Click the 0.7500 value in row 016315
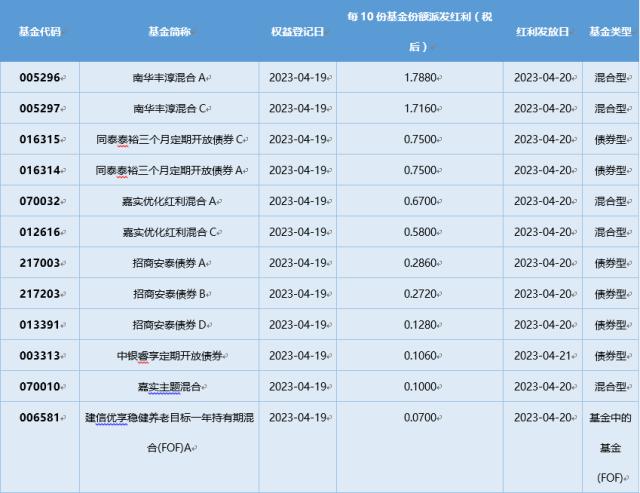This screenshot has height=493, width=640. (x=420, y=139)
